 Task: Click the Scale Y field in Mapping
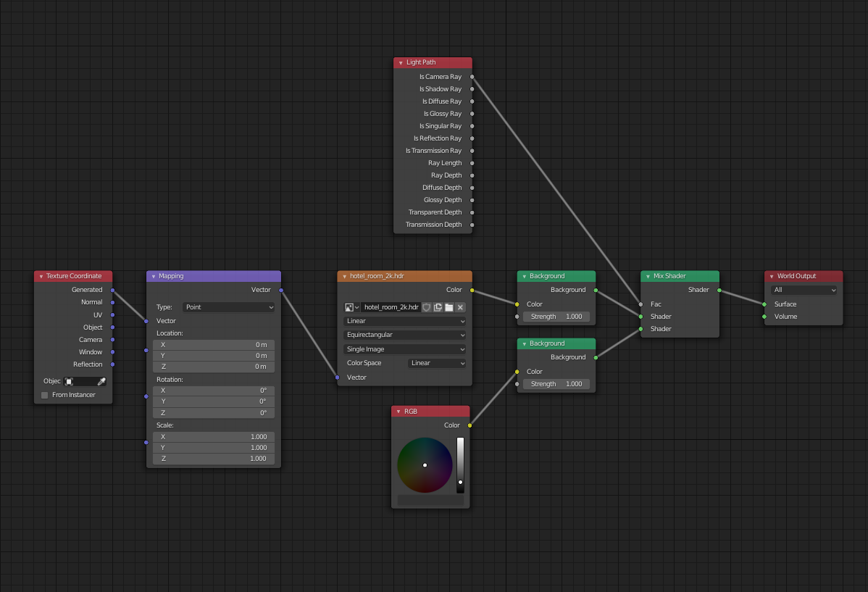point(214,448)
